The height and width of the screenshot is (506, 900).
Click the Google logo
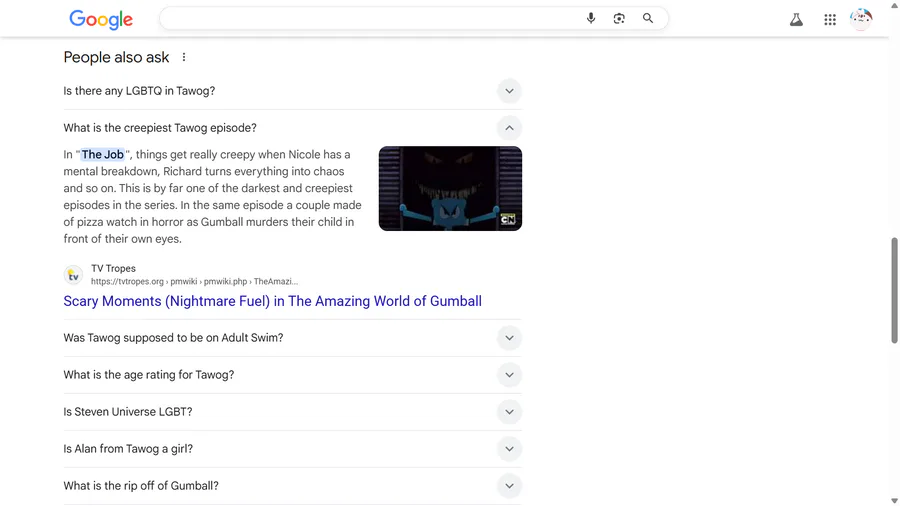tap(101, 20)
